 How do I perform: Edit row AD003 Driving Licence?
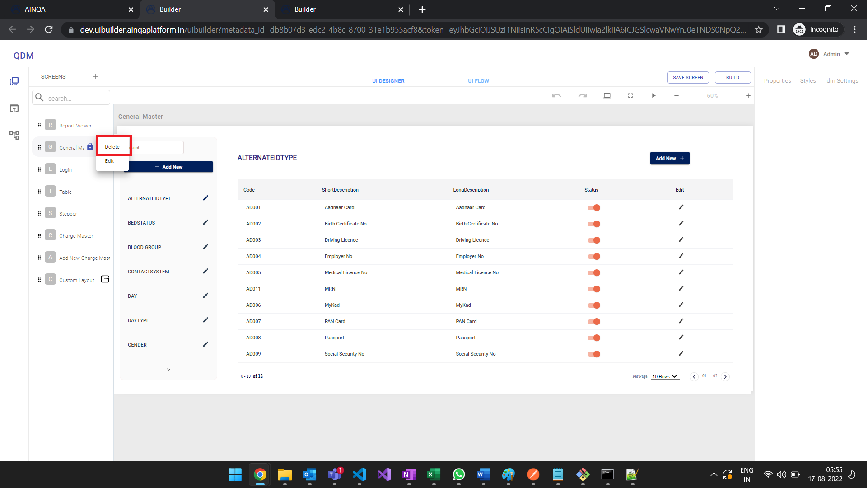[681, 240]
